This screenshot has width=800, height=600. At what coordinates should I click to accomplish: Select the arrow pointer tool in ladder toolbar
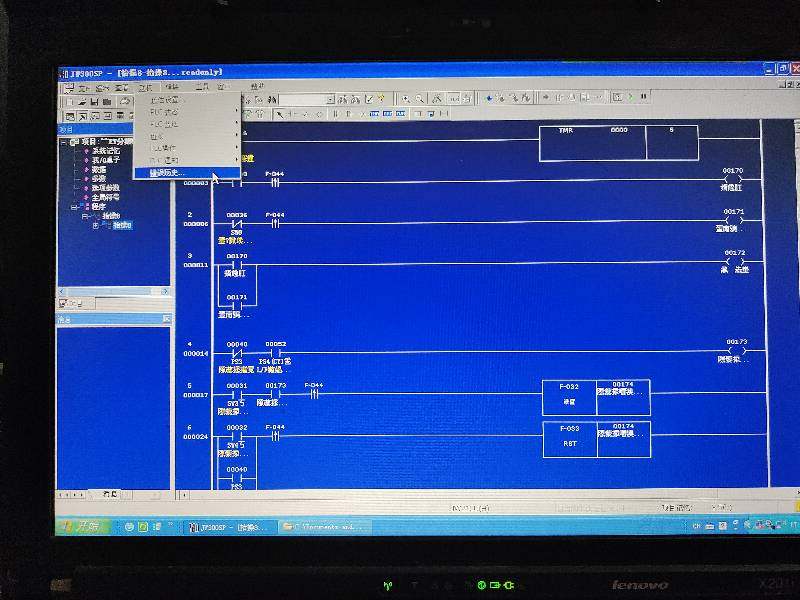point(280,114)
